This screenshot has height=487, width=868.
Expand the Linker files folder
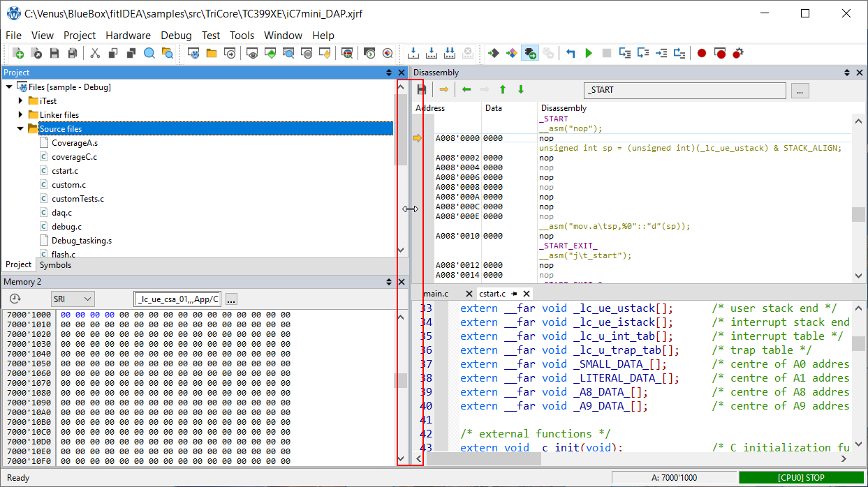click(x=21, y=115)
